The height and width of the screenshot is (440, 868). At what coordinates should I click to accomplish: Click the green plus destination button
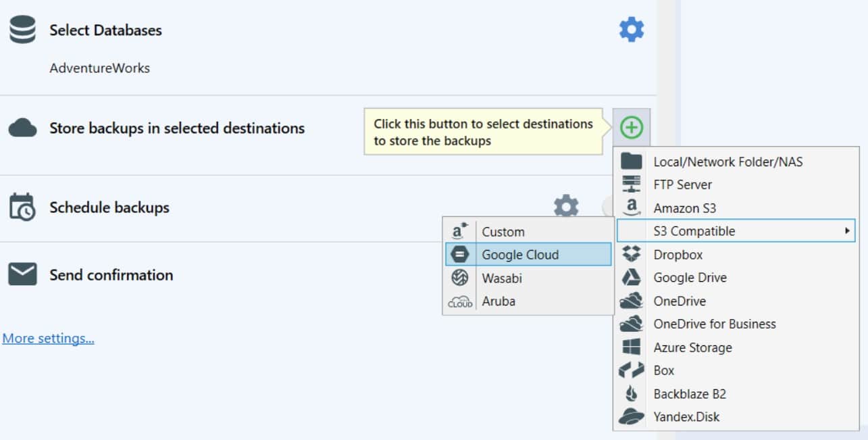[632, 128]
